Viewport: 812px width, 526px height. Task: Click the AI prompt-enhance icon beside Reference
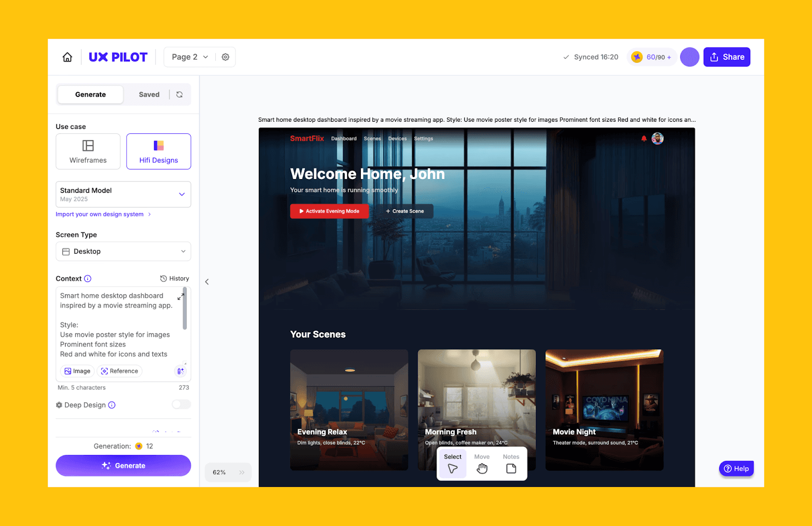pyautogui.click(x=180, y=371)
